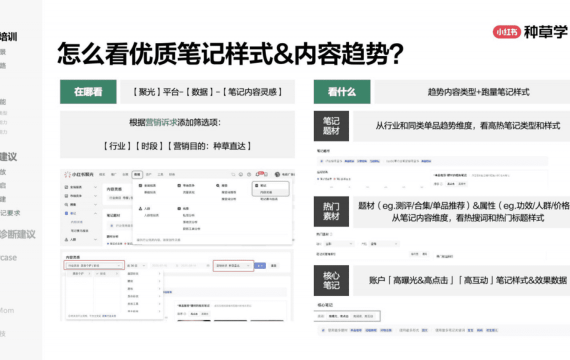
Task: Select the blue 笔记 icon in the sidebar
Action: [67, 213]
